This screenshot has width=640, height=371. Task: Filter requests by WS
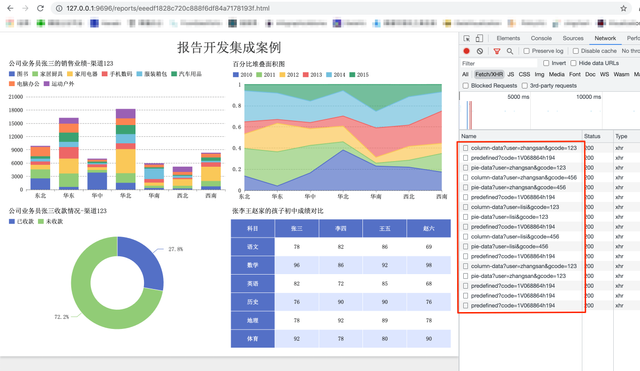tap(604, 74)
